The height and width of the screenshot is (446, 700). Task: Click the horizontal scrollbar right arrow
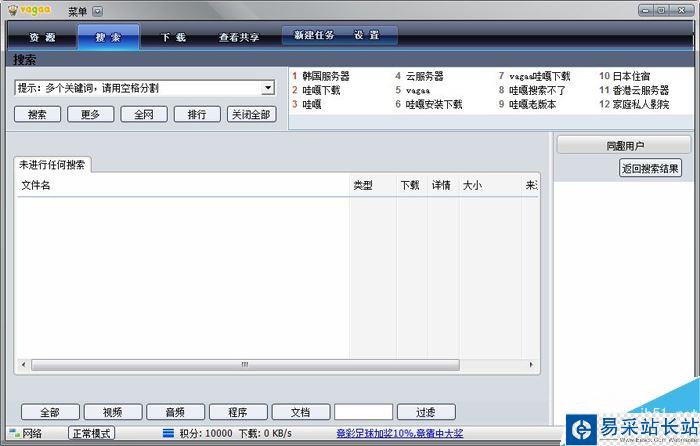531,365
